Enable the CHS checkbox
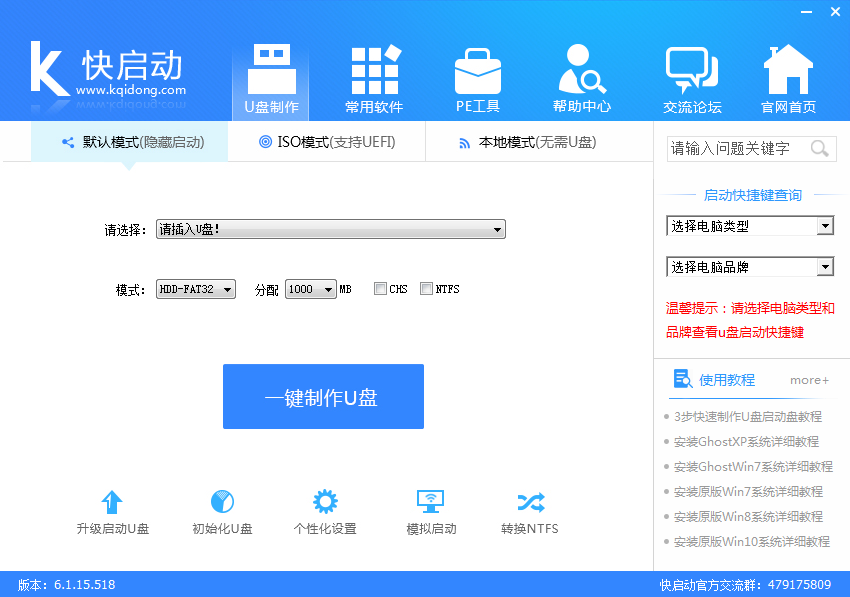Image resolution: width=850 pixels, height=597 pixels. [380, 288]
